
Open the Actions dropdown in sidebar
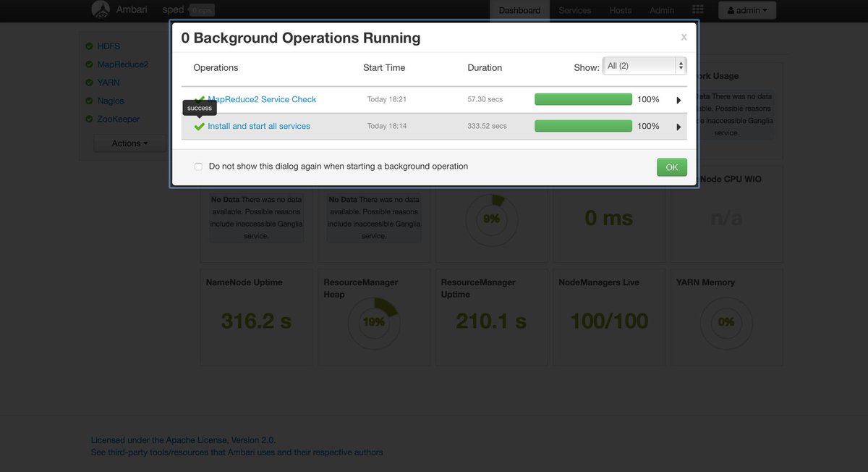[x=129, y=143]
